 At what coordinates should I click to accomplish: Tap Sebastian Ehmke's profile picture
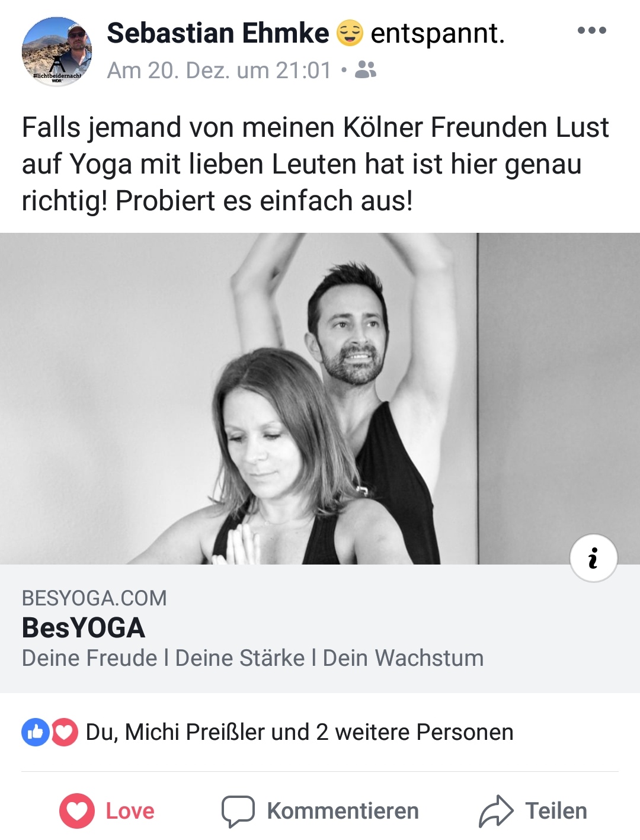(x=57, y=52)
